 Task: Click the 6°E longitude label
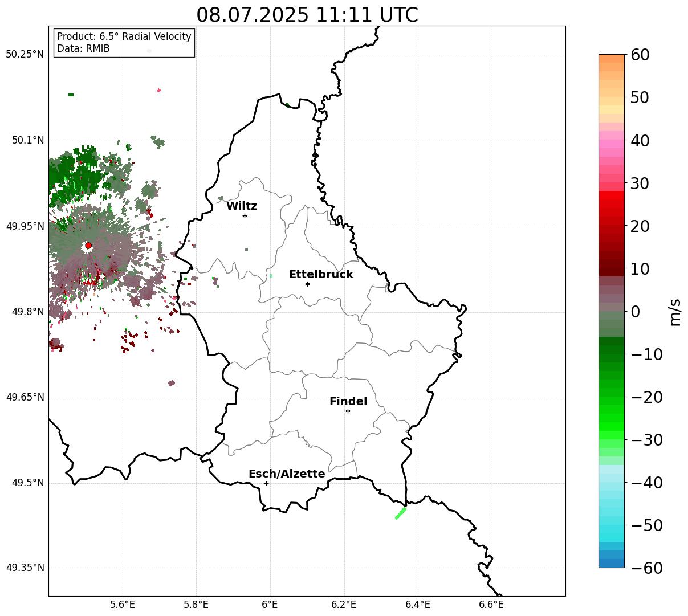pyautogui.click(x=270, y=605)
